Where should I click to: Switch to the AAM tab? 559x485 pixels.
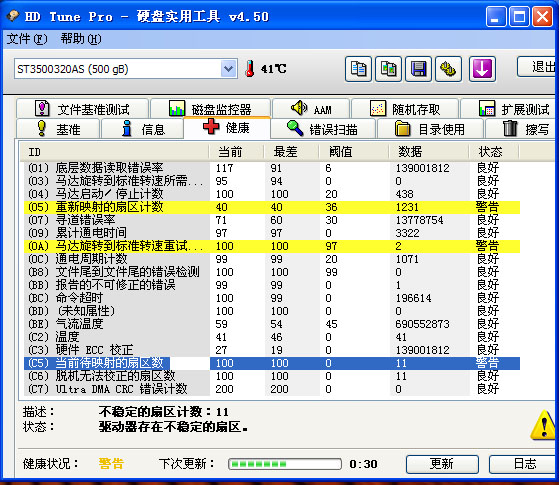[x=311, y=109]
